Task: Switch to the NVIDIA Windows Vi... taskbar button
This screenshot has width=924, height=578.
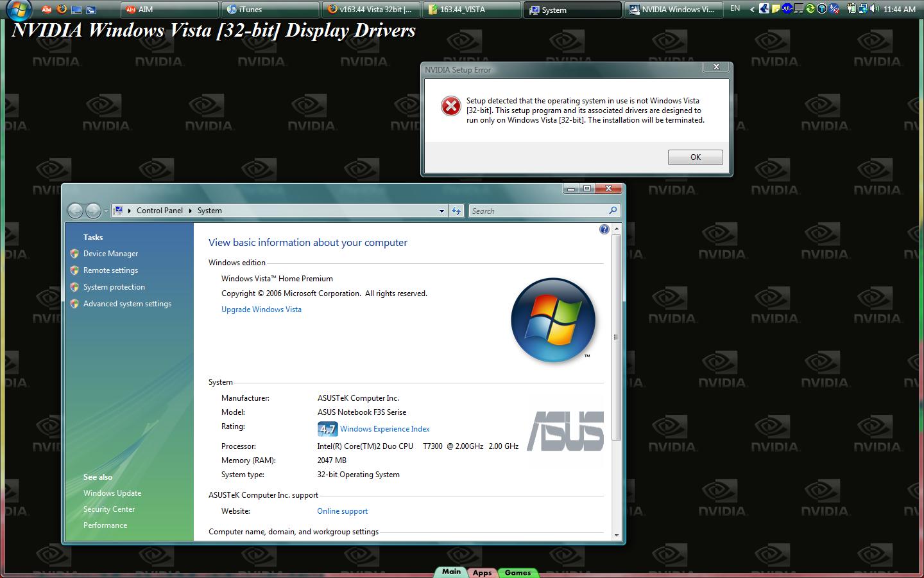Action: (x=674, y=9)
